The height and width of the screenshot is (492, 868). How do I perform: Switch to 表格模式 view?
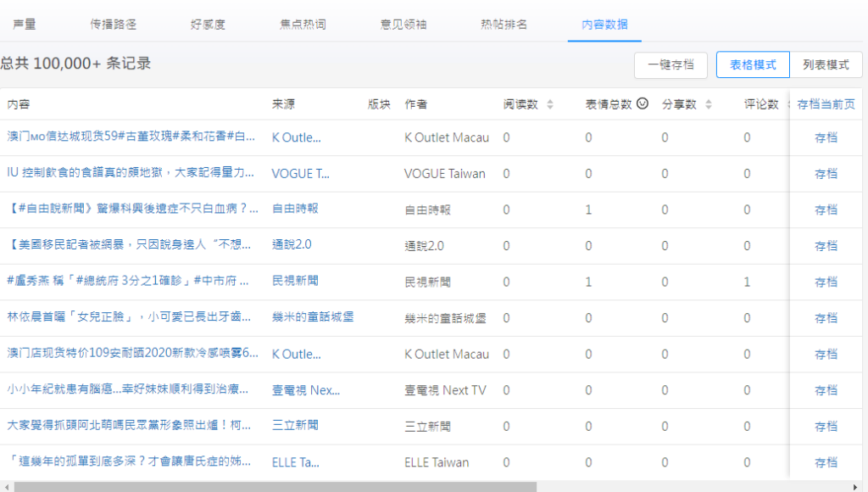753,64
